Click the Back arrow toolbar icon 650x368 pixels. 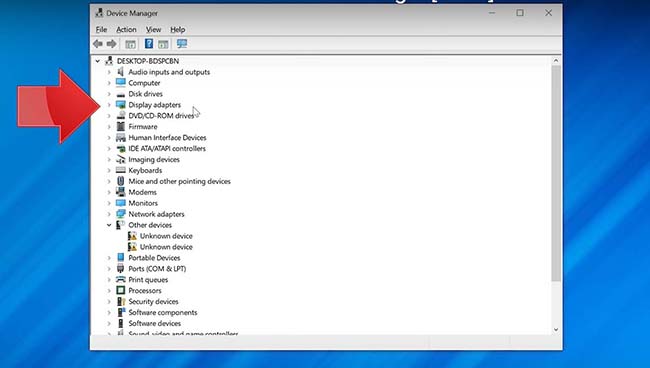pos(98,44)
